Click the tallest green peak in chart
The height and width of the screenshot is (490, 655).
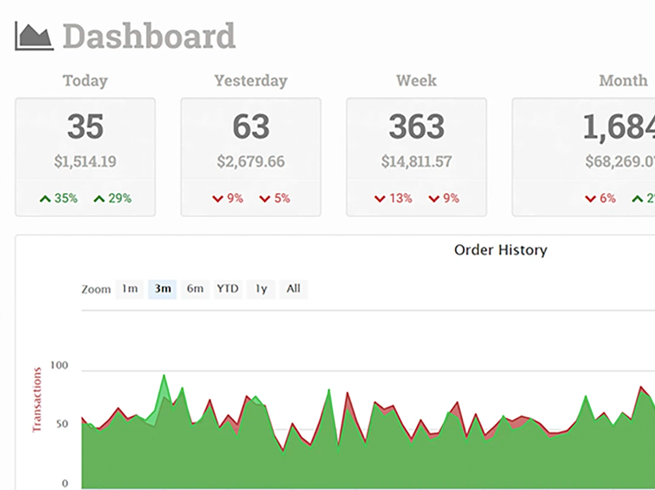[x=164, y=380]
